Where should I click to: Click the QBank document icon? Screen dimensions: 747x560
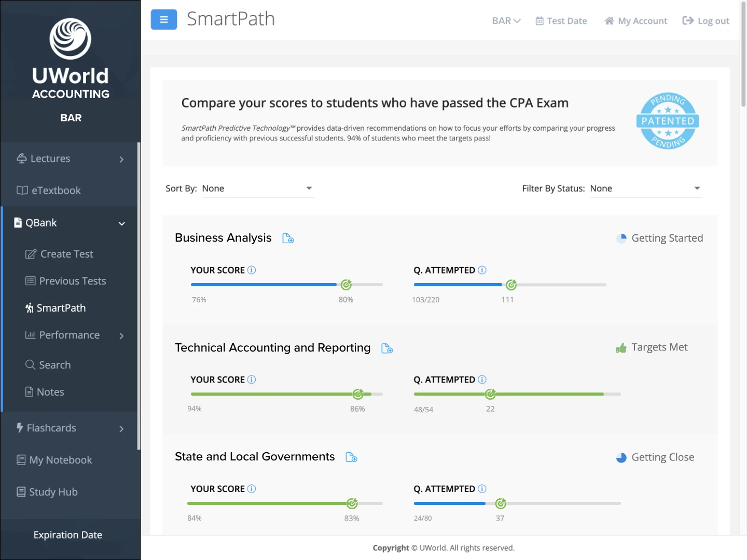18,222
